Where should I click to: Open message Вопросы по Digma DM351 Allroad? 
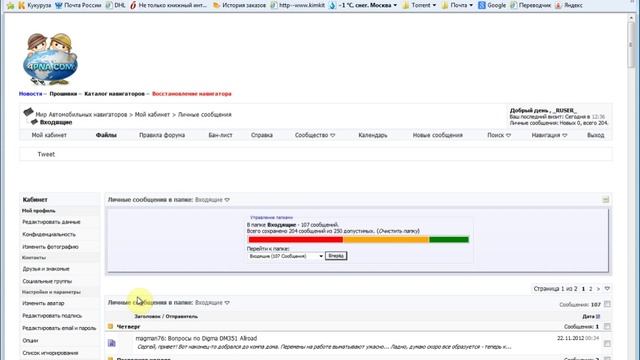[212, 338]
